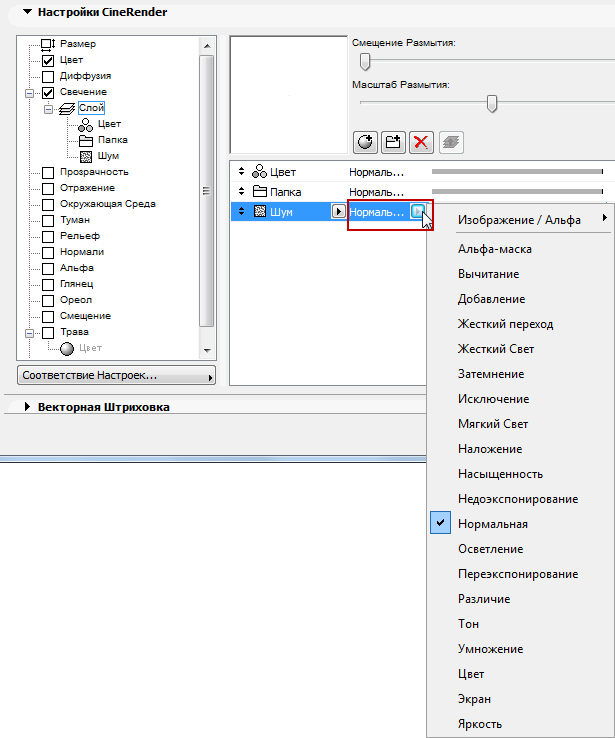Click reorder arrows on Папка layer row
Viewport: 615px width, 738px height.
pyautogui.click(x=241, y=191)
